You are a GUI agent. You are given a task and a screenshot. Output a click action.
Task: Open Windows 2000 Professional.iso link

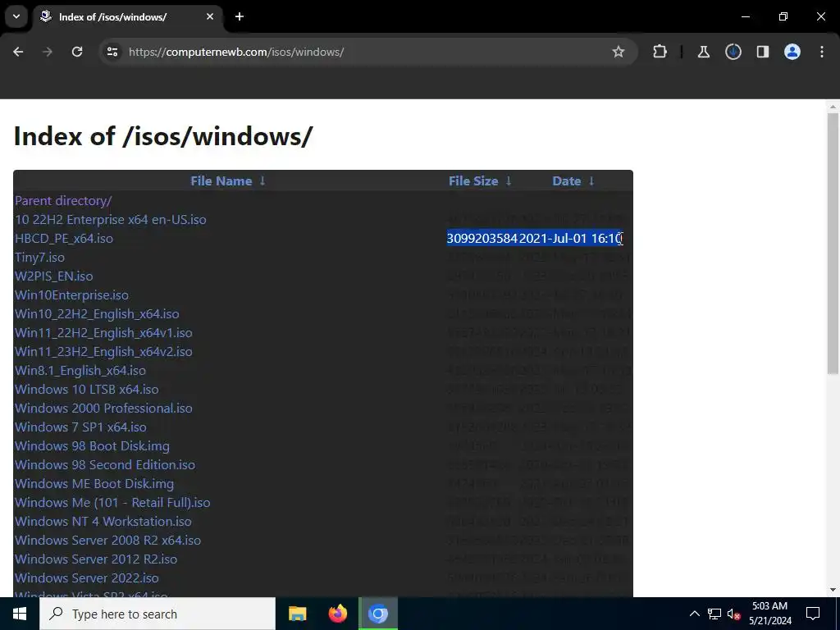click(x=103, y=409)
